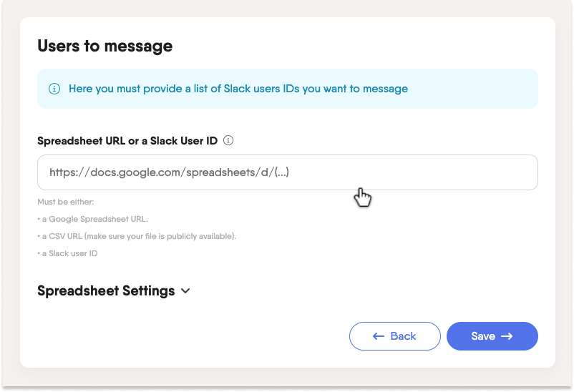This screenshot has width=574, height=392.
Task: Focus the Spreadsheet URL input field
Action: point(287,172)
